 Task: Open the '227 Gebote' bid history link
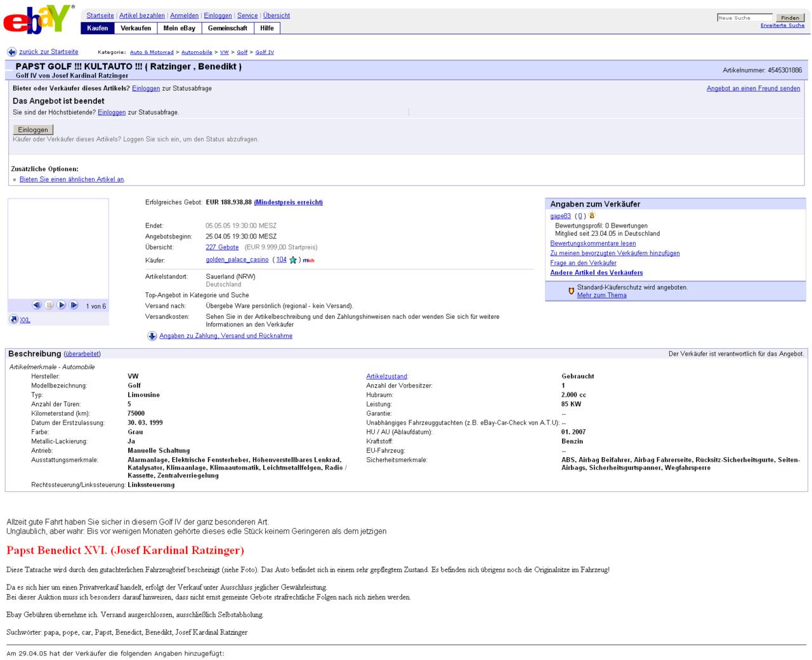tap(222, 247)
